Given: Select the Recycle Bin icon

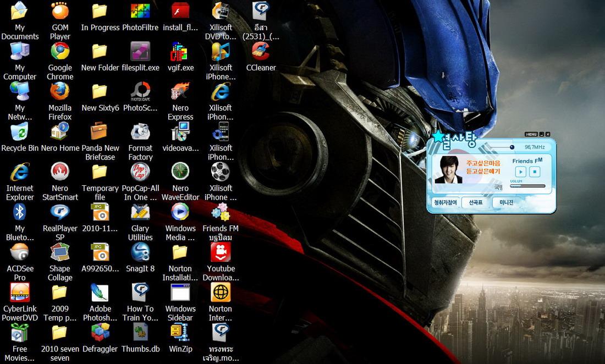Looking at the screenshot, I should (20, 137).
